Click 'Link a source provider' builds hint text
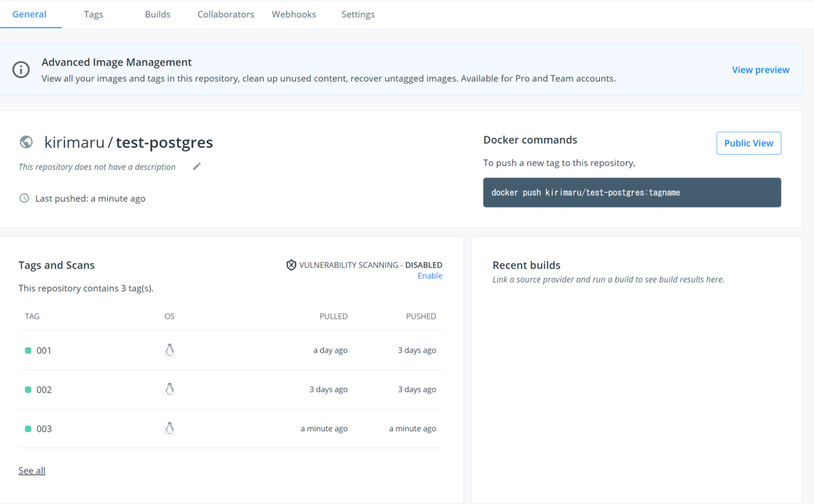Screen dimensions: 814x504 click(x=608, y=279)
